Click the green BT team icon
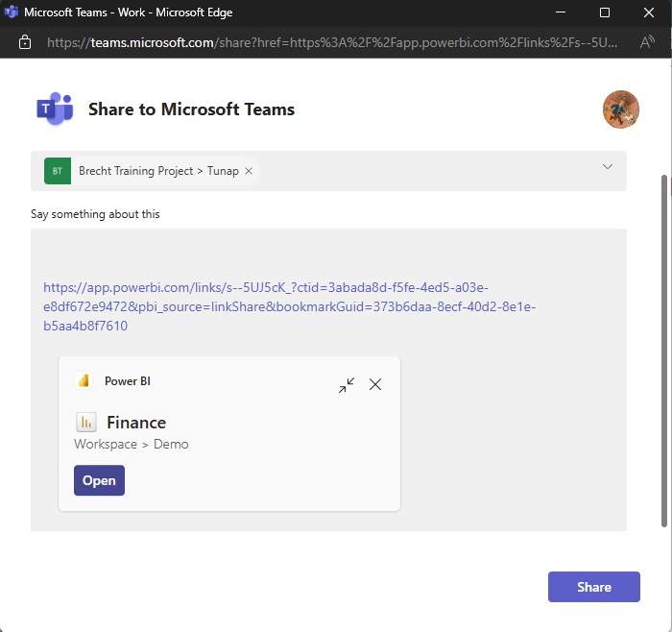This screenshot has height=632, width=672. (x=58, y=171)
